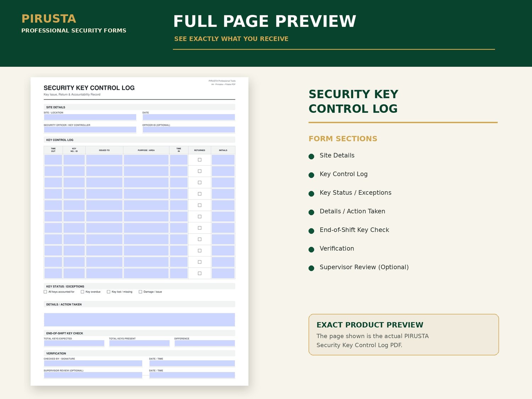532x399 pixels.
Task: Click the Total Keys Expected field
Action: 74,343
